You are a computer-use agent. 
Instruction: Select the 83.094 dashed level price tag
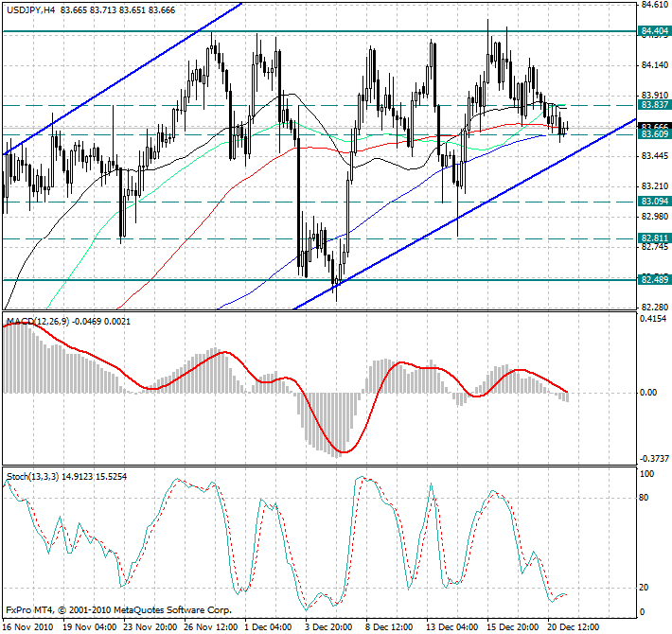[654, 202]
